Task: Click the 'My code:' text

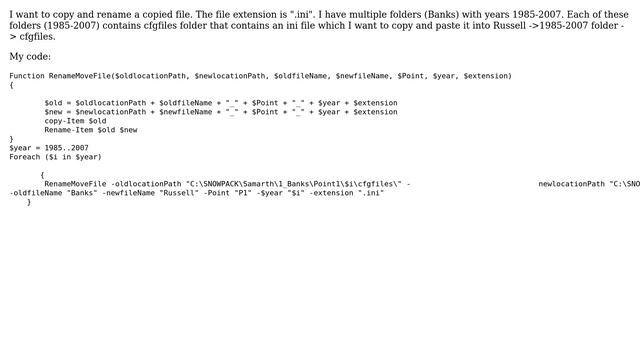Action: point(30,56)
